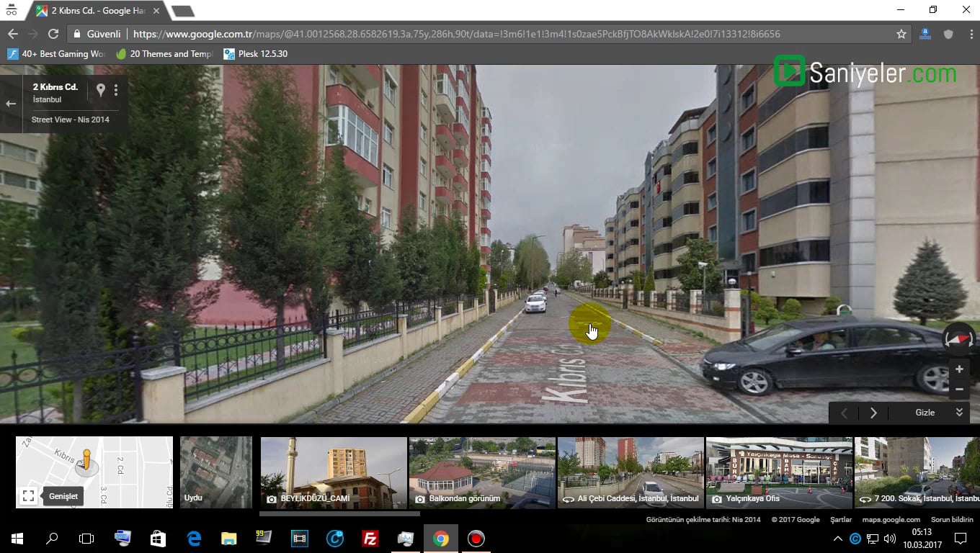
Task: Open a new browser tab
Action: tap(183, 11)
